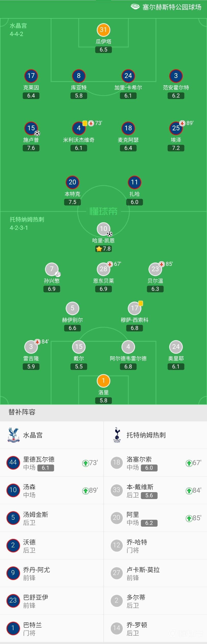Tap the Crystal Palace club crest
207x644 pixels.
tap(14, 435)
